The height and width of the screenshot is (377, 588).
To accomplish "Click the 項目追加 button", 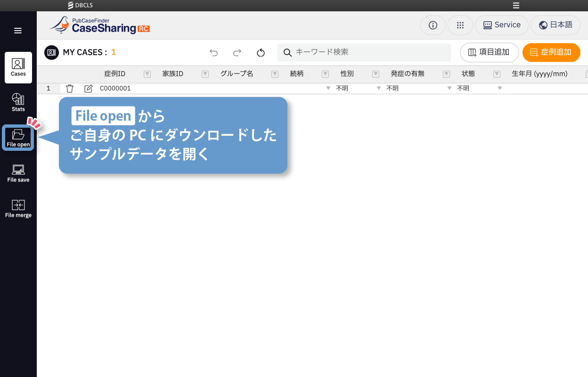I will pos(489,52).
